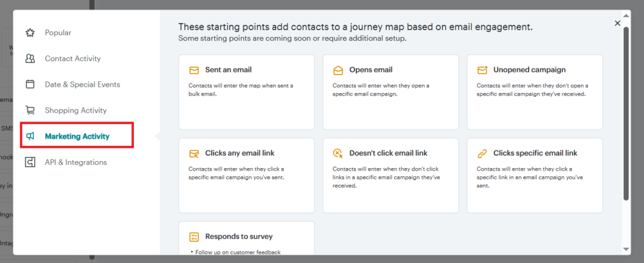Viewport: 644px width, 263px height.
Task: Choose the Opens email starting point card
Action: pos(391,92)
